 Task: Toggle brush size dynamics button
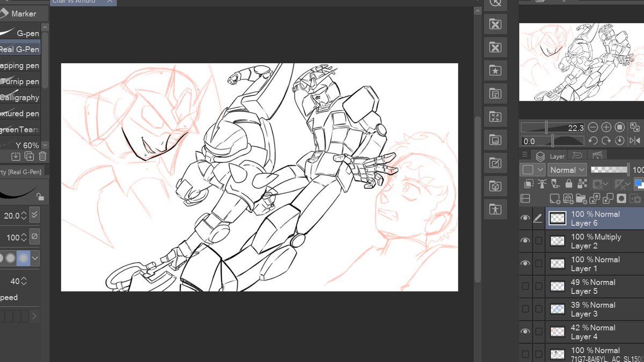click(x=34, y=215)
